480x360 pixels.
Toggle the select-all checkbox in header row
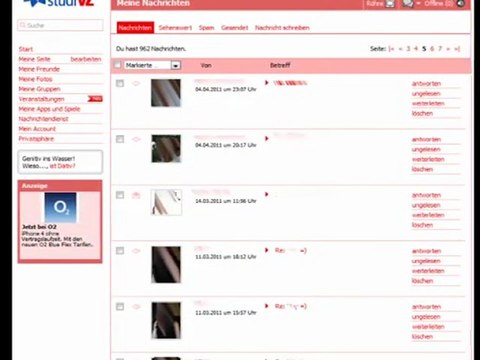point(117,65)
